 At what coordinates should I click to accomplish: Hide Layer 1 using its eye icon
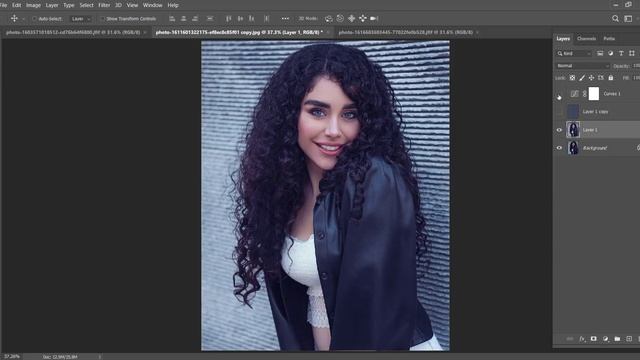point(559,130)
